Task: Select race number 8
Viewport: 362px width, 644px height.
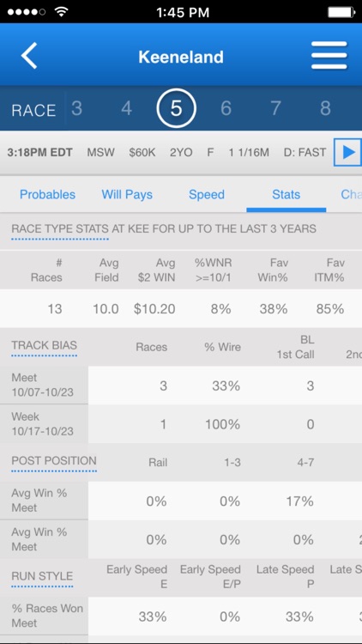Action: (325, 108)
